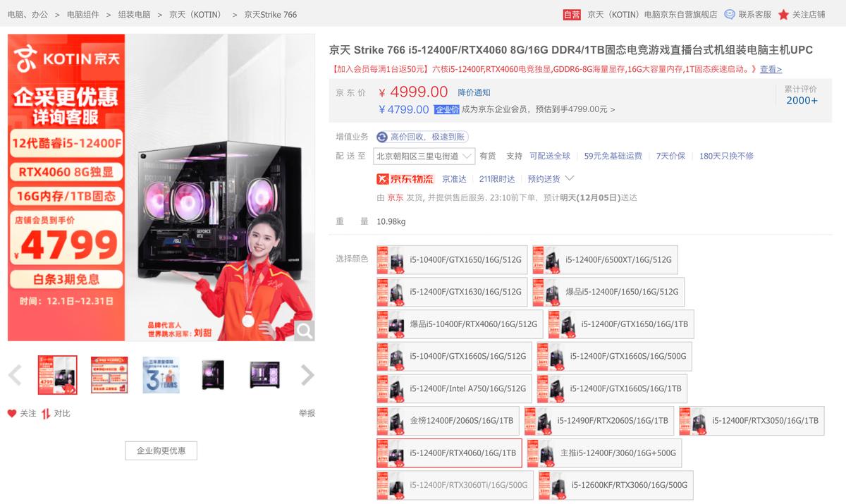Open 京天（KOTIN） brand breadcrumb
The image size is (846, 504).
[195, 14]
